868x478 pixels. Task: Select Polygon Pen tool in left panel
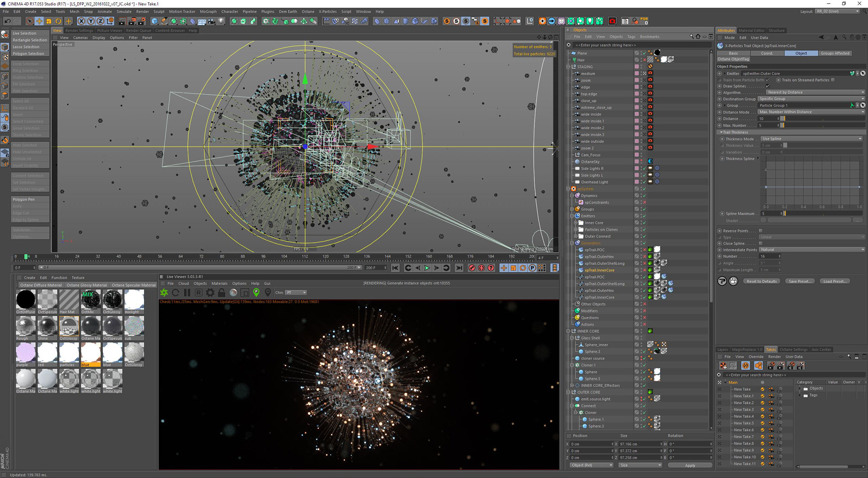coord(30,199)
